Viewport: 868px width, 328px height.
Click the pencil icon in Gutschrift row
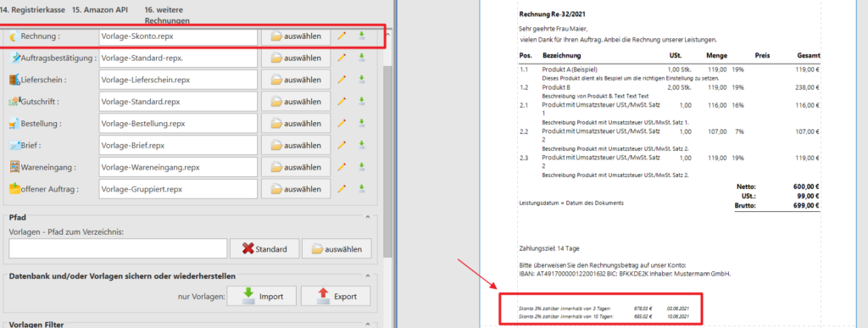tap(342, 102)
